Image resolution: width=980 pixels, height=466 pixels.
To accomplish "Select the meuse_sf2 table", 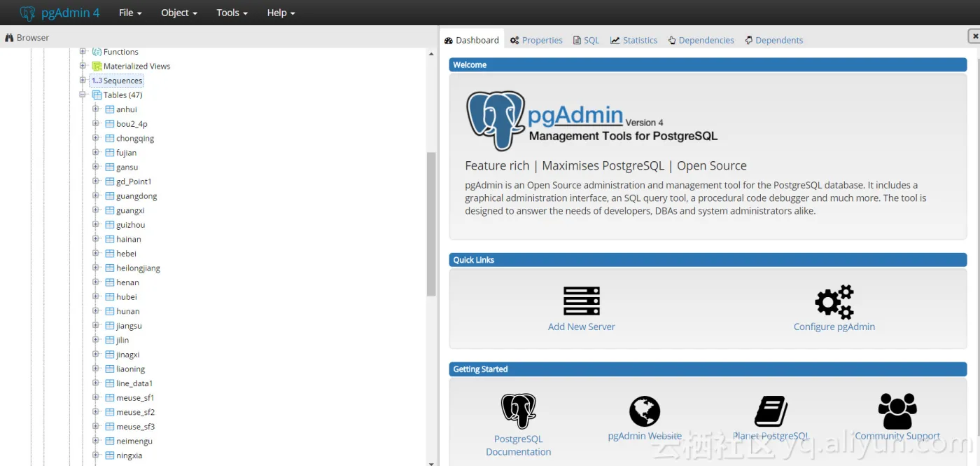I will pyautogui.click(x=135, y=412).
